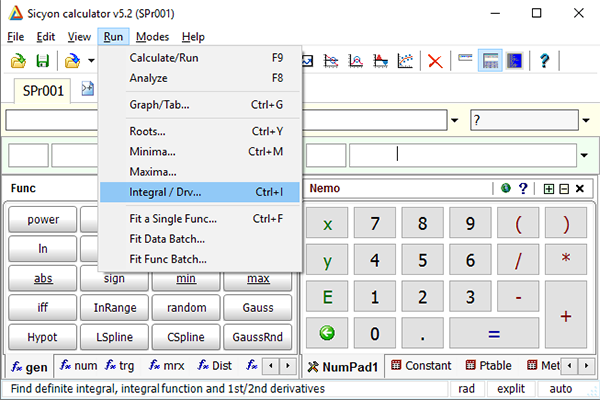
Task: Open the File menu
Action: click(16, 37)
